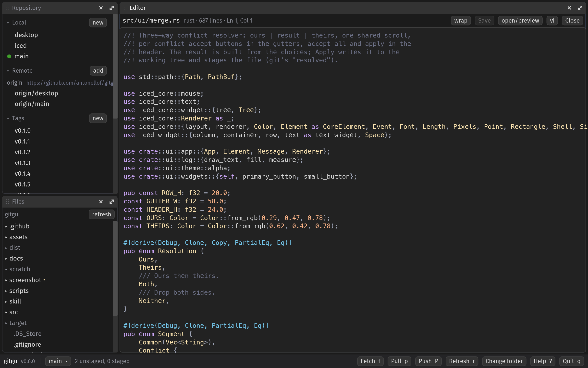Toggle line wrap in the editor
Screen dimensions: 588x368
[x=461, y=21]
